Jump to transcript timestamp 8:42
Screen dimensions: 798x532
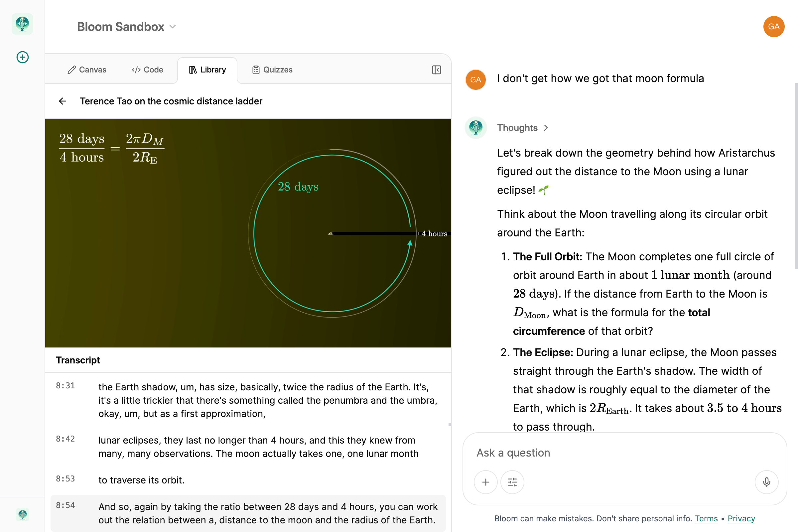[x=65, y=439]
